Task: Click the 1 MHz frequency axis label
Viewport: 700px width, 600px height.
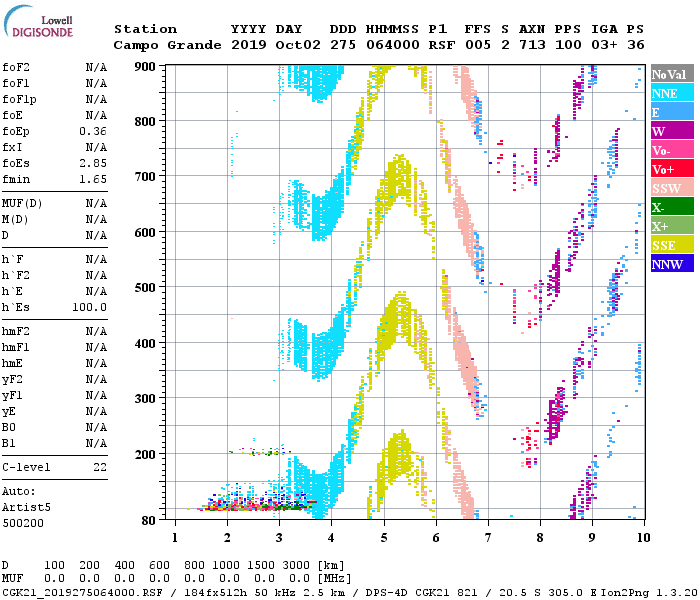Action: [175, 538]
